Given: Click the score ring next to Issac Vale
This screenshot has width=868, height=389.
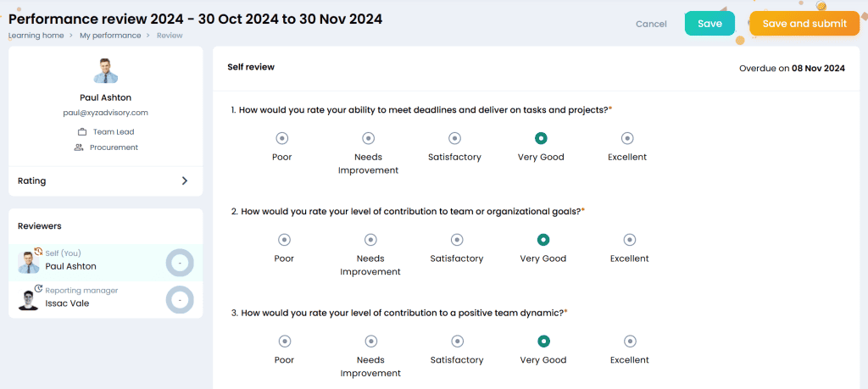Looking at the screenshot, I should [180, 300].
